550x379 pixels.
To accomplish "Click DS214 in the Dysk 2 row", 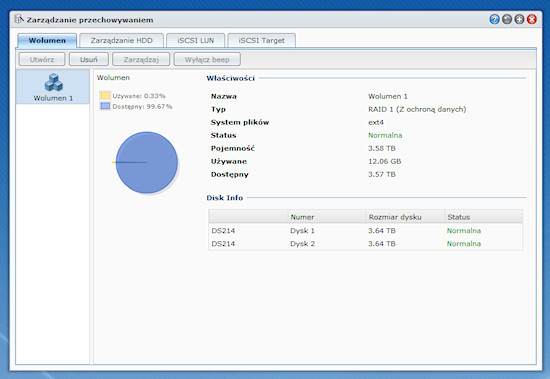I will point(223,244).
